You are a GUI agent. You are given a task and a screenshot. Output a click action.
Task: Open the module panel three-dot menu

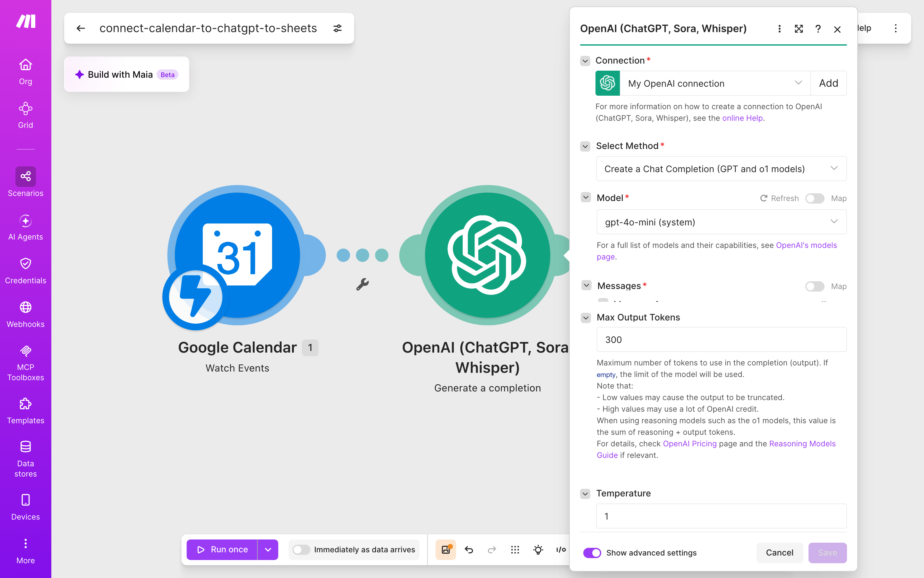pos(779,29)
